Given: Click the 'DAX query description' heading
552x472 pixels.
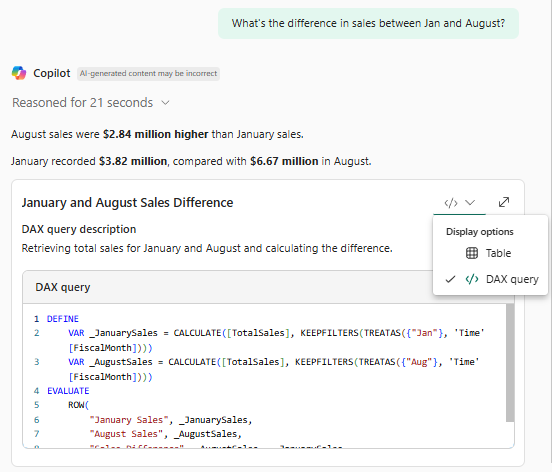Looking at the screenshot, I should pyautogui.click(x=79, y=229).
